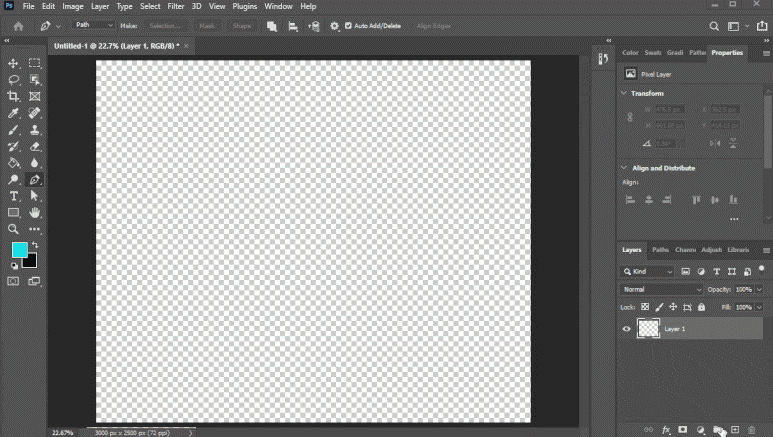Image resolution: width=773 pixels, height=437 pixels.
Task: Click the Home icon in options bar
Action: pyautogui.click(x=19, y=26)
